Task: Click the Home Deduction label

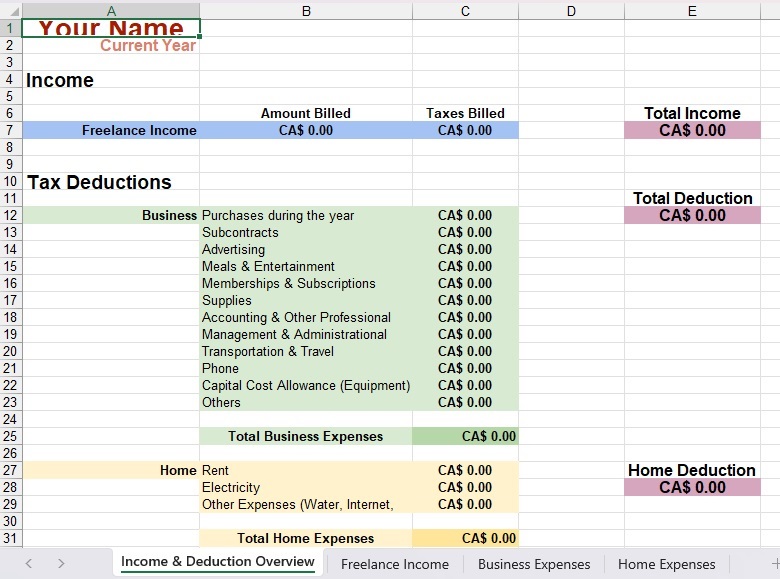Action: (692, 470)
